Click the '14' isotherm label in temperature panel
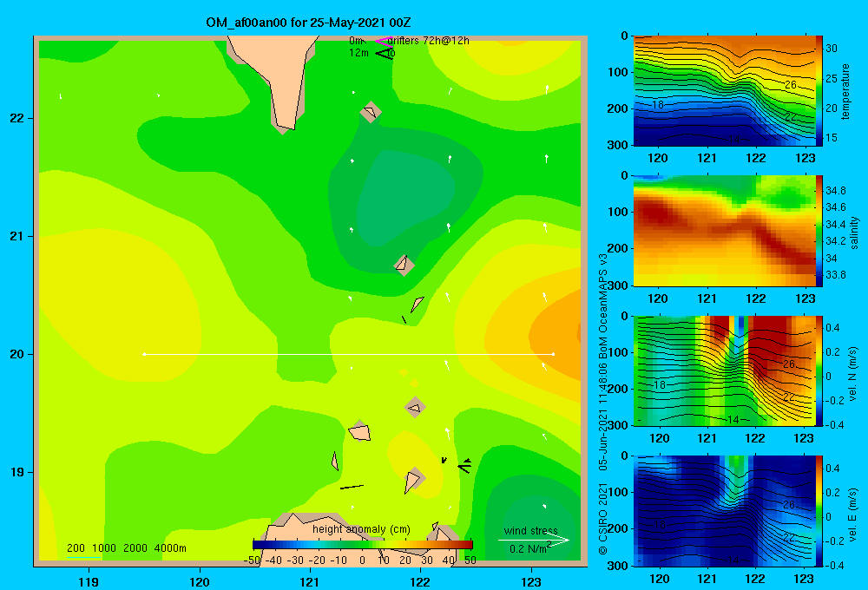The height and width of the screenshot is (590, 868). (x=733, y=138)
